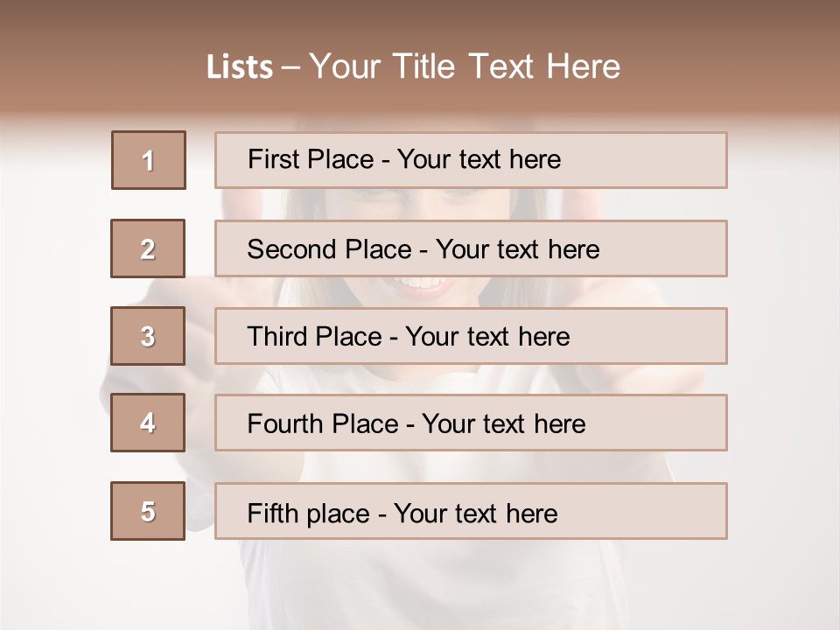Click the number 1 box
This screenshot has height=630, width=840.
pyautogui.click(x=149, y=160)
